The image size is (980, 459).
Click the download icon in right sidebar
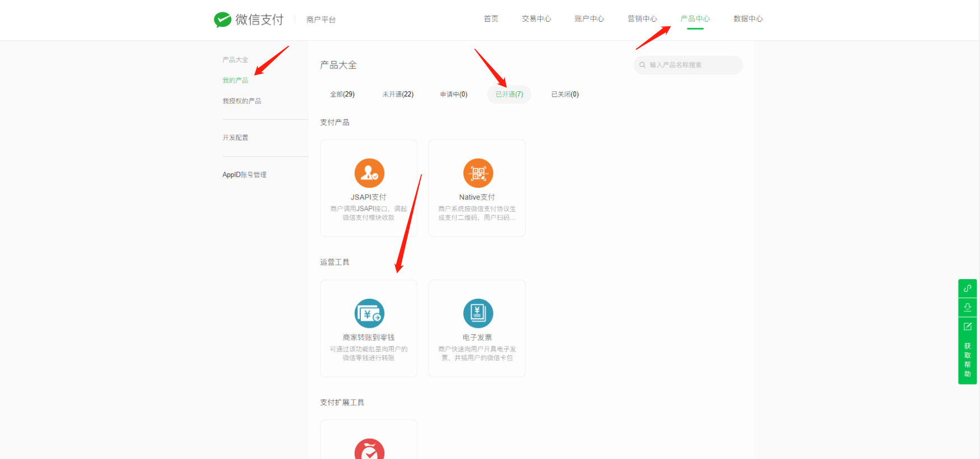(x=967, y=307)
